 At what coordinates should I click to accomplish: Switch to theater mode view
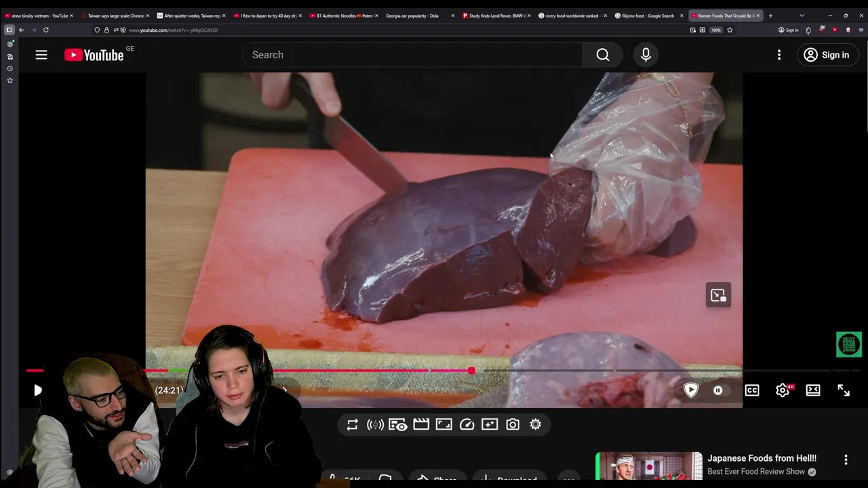(813, 390)
